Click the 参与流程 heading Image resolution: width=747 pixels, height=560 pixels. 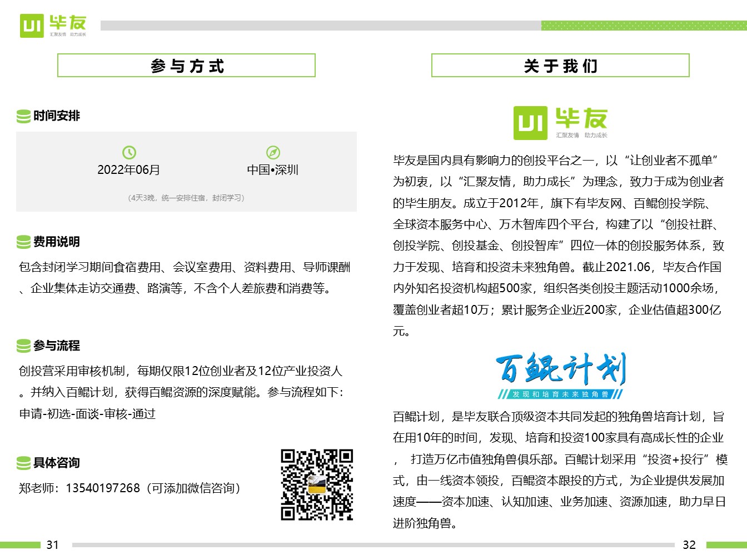[x=57, y=346]
